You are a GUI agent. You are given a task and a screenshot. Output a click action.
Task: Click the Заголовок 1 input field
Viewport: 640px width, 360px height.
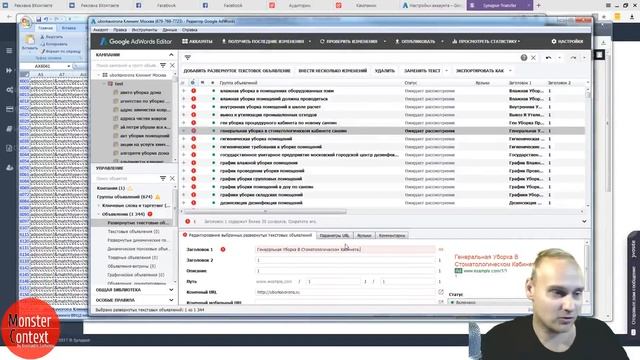pos(345,249)
